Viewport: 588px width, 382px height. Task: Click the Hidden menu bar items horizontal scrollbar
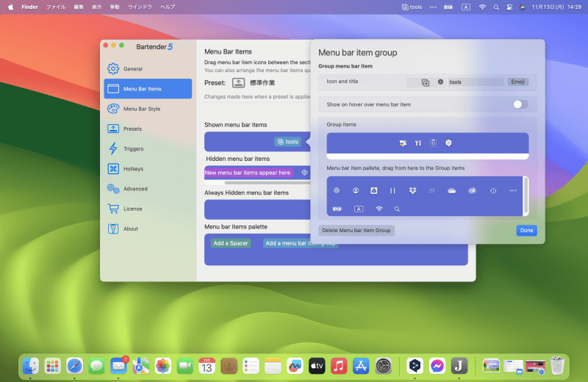click(x=267, y=183)
